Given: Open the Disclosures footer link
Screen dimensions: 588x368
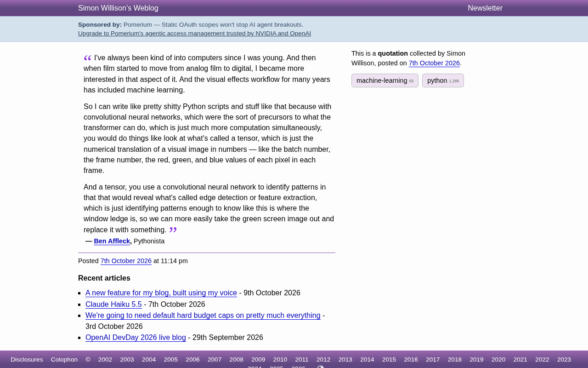Looking at the screenshot, I should [27, 359].
